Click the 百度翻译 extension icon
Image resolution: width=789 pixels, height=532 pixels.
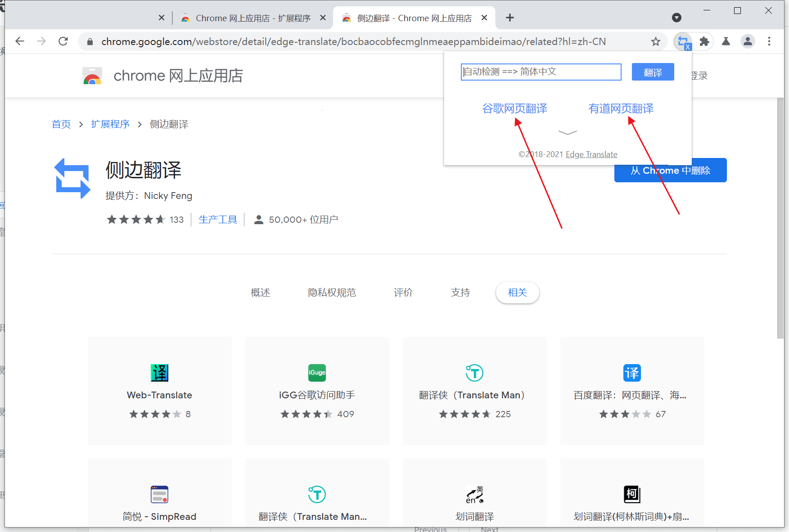click(632, 373)
